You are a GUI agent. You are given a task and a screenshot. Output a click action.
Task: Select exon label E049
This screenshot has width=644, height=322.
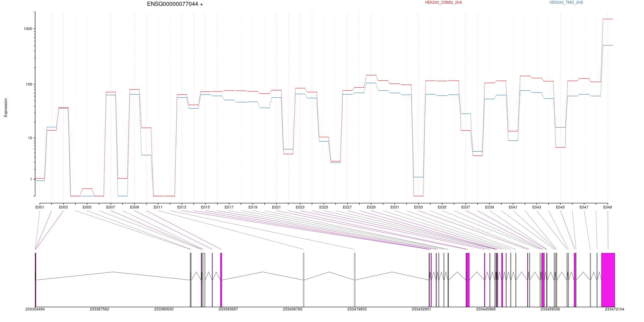(x=608, y=207)
